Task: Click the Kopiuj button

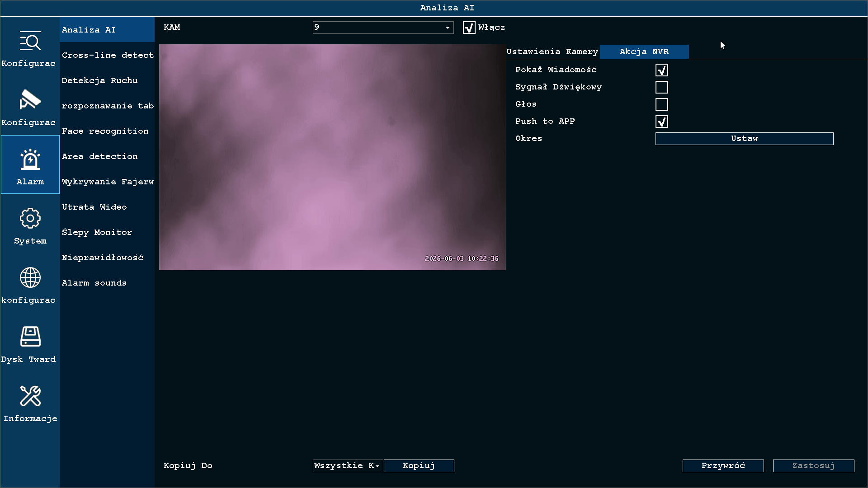Action: click(419, 466)
